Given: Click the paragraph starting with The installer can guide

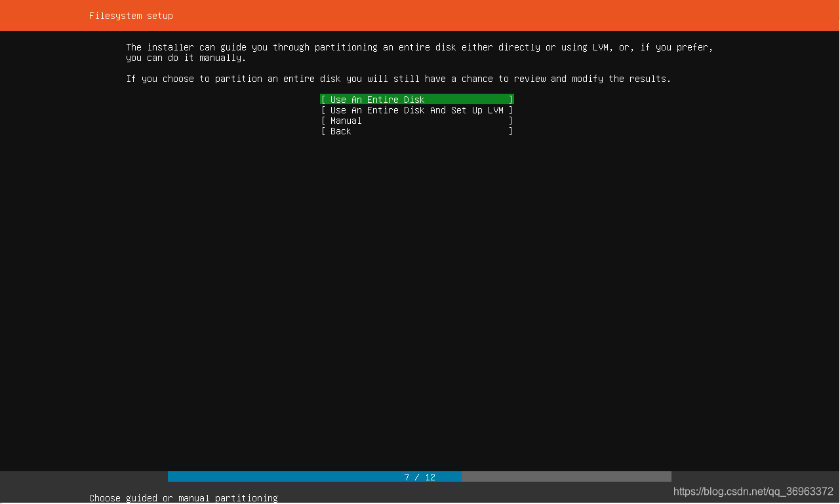Looking at the screenshot, I should point(420,52).
